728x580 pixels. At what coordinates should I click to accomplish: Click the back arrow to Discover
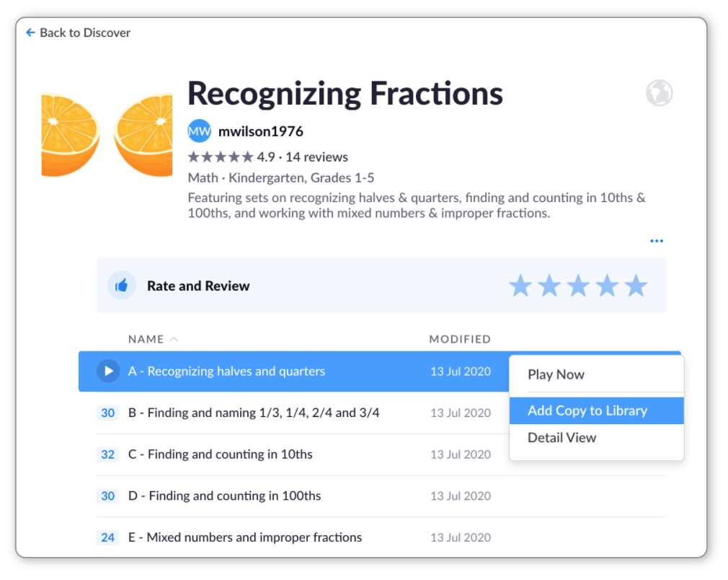point(30,32)
